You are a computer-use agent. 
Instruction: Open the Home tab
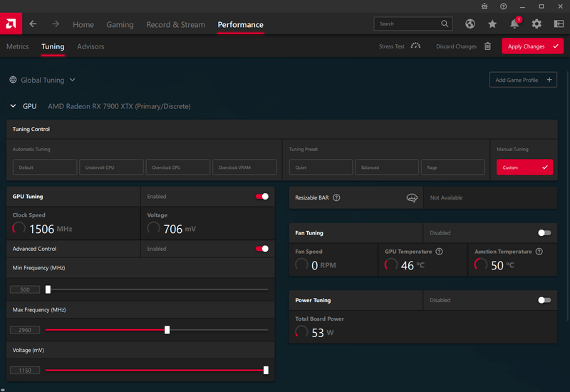tap(83, 24)
